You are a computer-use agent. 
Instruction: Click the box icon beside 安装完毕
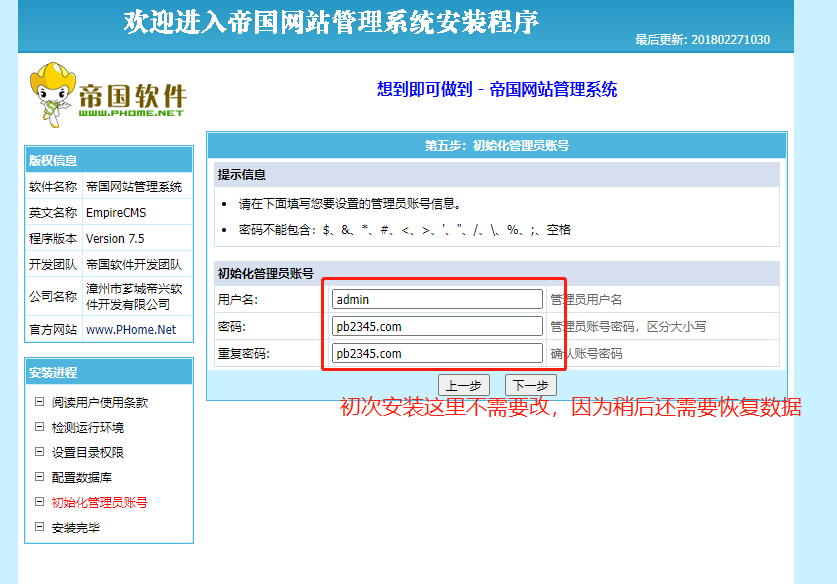point(40,527)
